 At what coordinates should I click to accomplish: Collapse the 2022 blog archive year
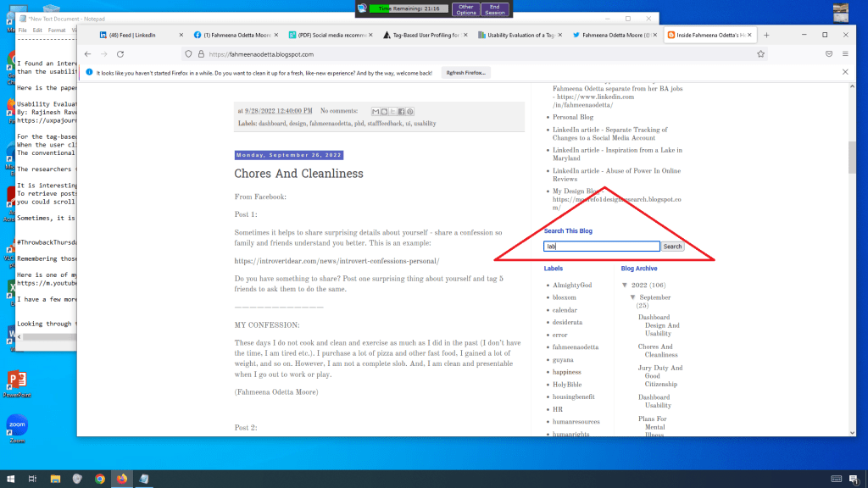(x=625, y=286)
